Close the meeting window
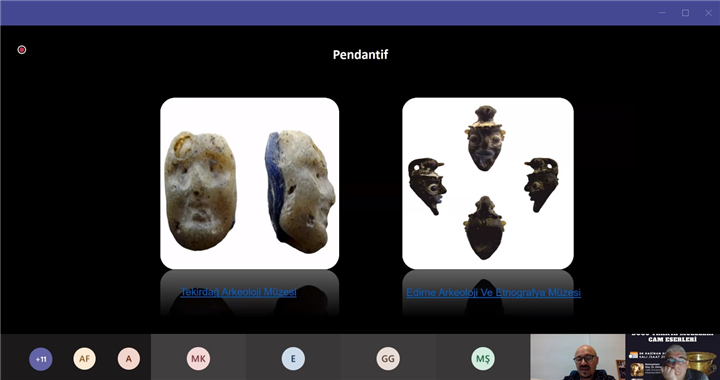720x380 pixels. (708, 13)
